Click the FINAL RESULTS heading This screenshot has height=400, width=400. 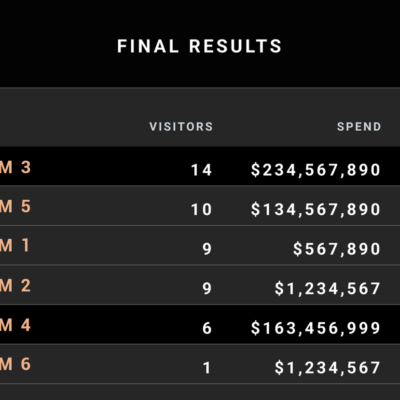tap(199, 46)
